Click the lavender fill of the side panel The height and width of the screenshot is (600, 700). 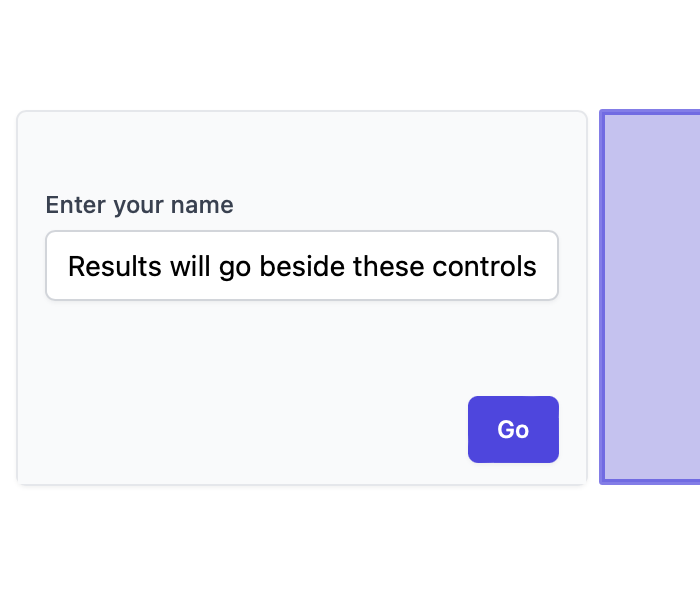pyautogui.click(x=653, y=297)
